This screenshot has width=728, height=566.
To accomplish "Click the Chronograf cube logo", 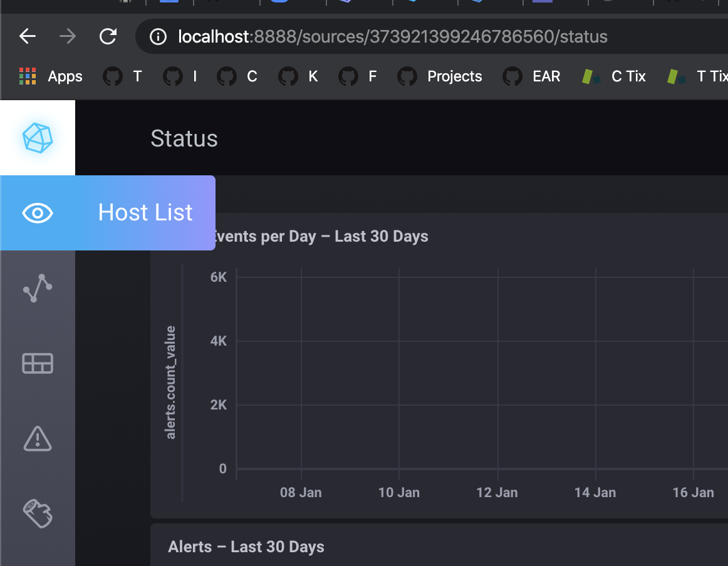I will [x=38, y=137].
